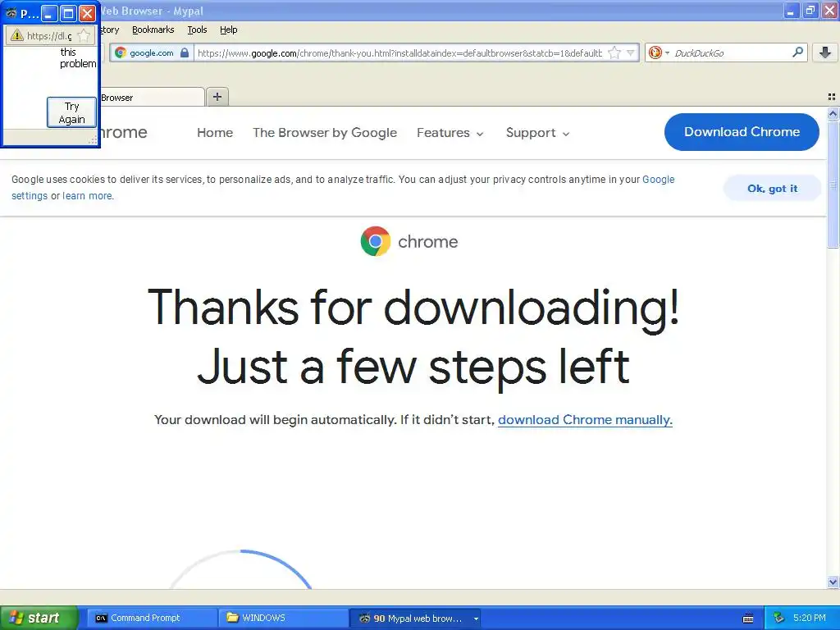Viewport: 840px width, 630px height.
Task: Open the Bookmarks menu
Action: [153, 30]
